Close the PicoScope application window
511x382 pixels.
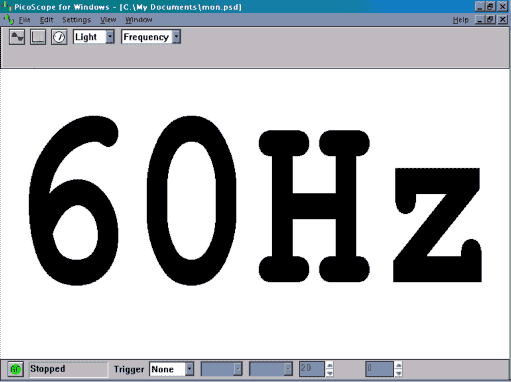pyautogui.click(x=503, y=6)
